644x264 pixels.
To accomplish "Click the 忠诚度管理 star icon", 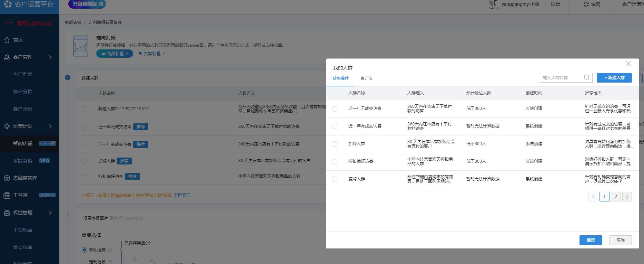I will pyautogui.click(x=7, y=178).
